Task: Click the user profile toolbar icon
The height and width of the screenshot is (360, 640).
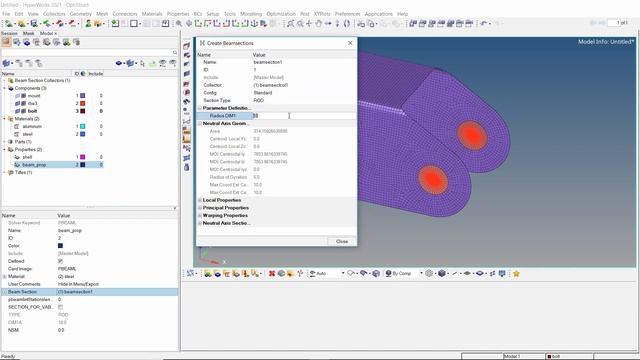Action: [x=88, y=24]
